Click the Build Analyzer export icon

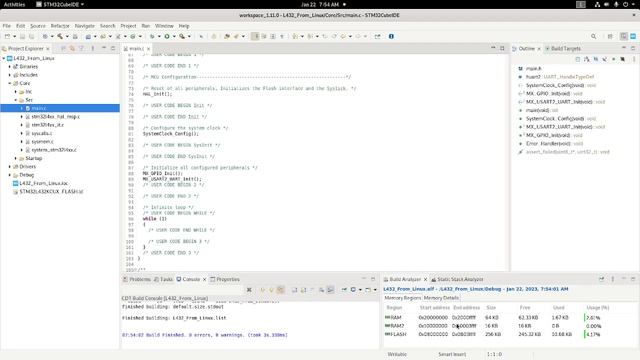click(601, 279)
